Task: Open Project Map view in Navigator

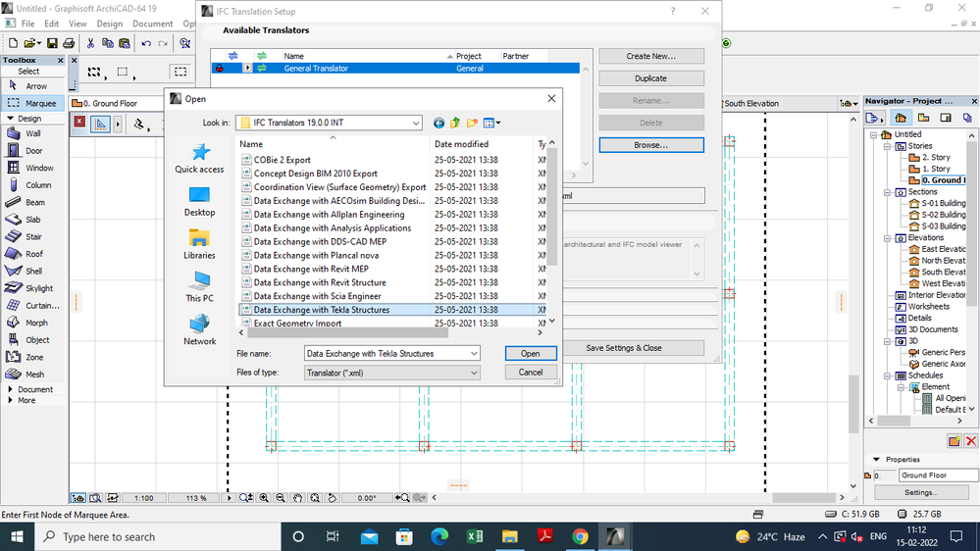Action: 901,118
